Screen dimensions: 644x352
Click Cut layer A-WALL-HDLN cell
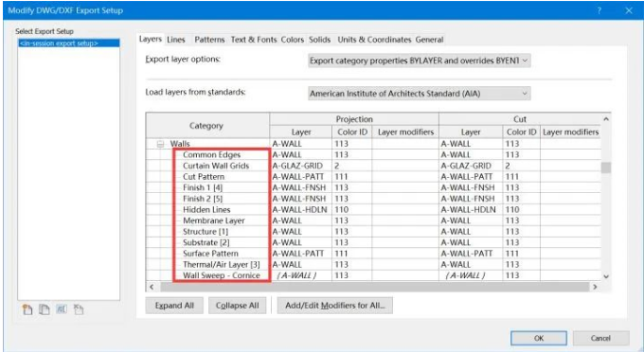pyautogui.click(x=471, y=210)
